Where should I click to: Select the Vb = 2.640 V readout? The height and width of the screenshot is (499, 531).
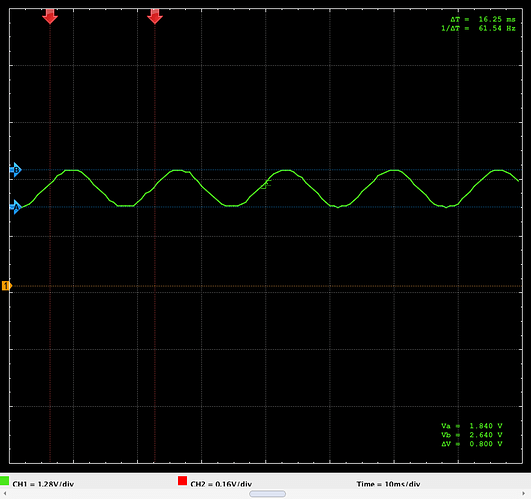pyautogui.click(x=472, y=435)
